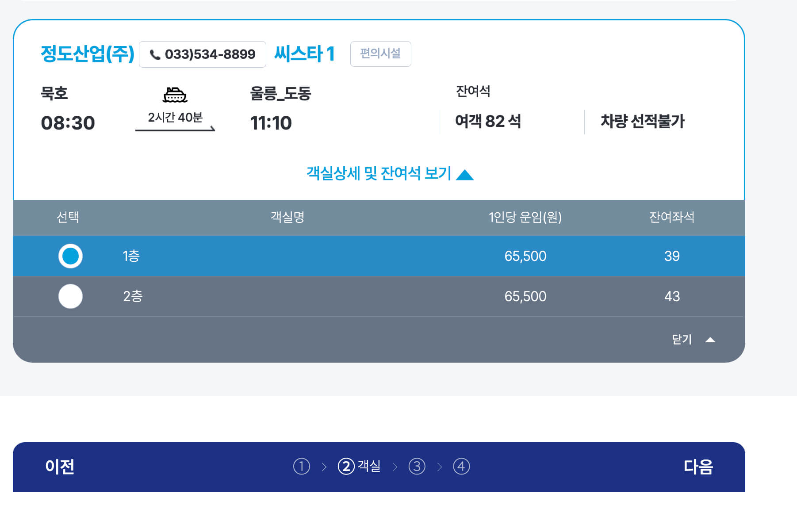The height and width of the screenshot is (532, 797).
Task: Click step 4 in the booking steps
Action: [462, 467]
